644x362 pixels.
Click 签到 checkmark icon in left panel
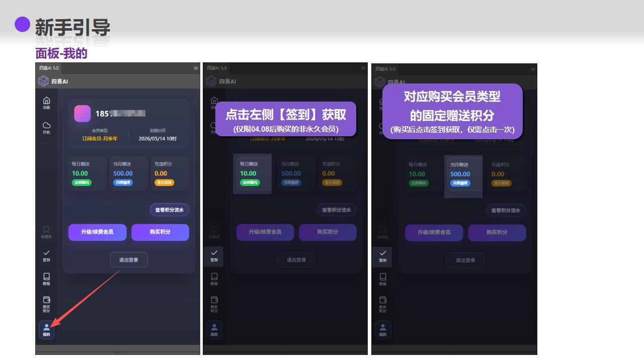(x=46, y=255)
